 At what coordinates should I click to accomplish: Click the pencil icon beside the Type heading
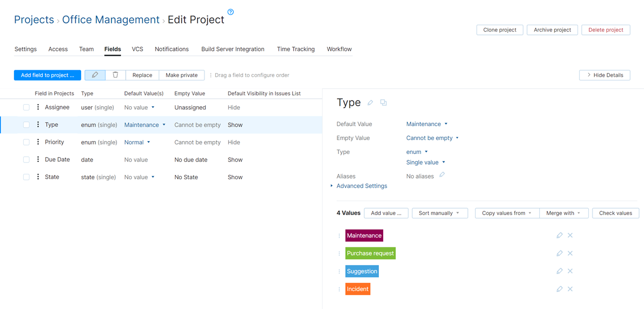(x=370, y=102)
